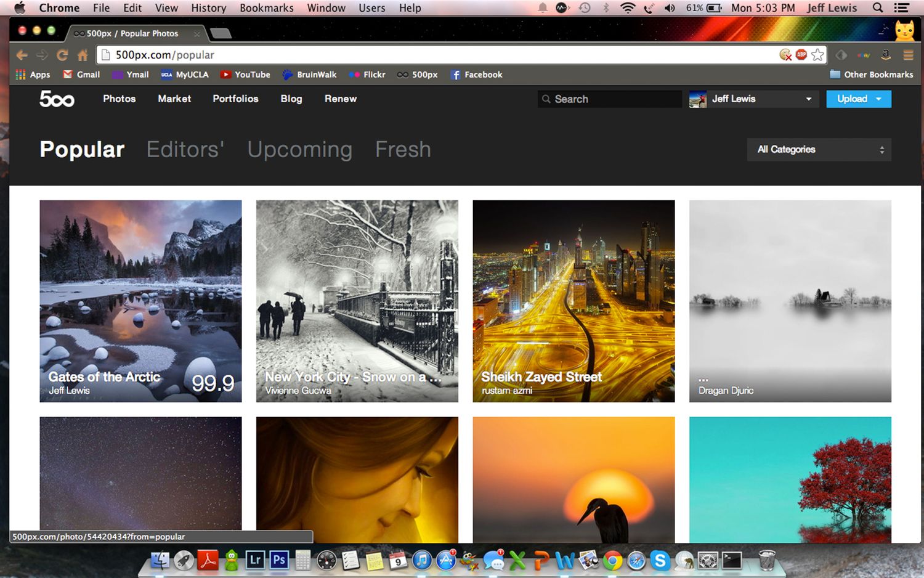
Task: Go to the home page icon
Action: coord(83,55)
